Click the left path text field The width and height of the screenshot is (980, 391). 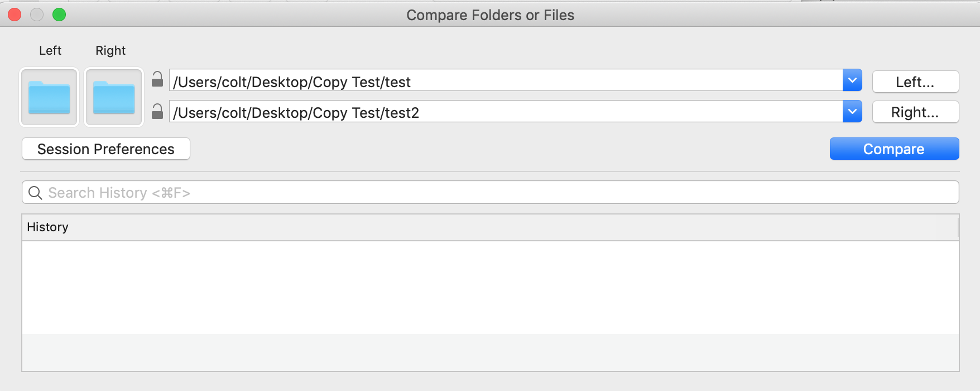506,80
